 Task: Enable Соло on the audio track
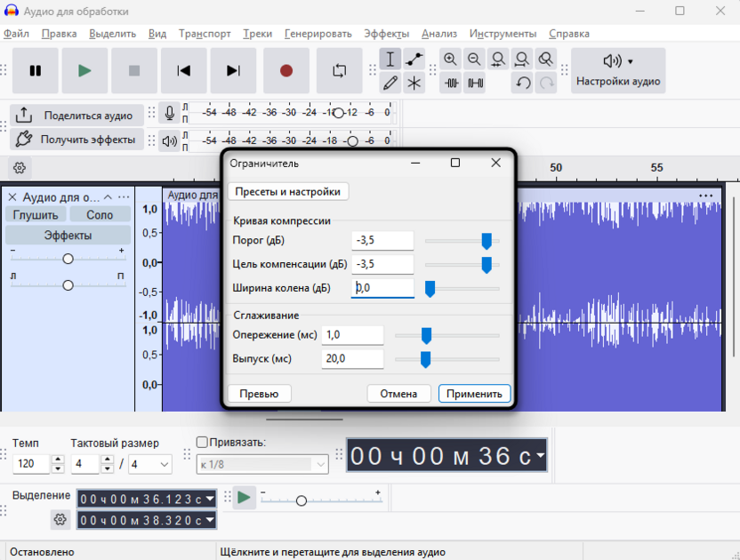click(99, 214)
